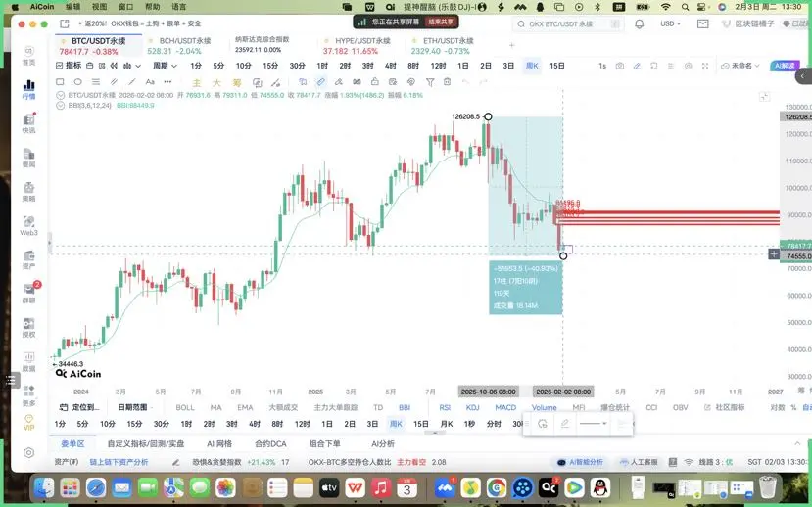Select the ellipse drawing tool
The height and width of the screenshot is (507, 812).
(77, 82)
